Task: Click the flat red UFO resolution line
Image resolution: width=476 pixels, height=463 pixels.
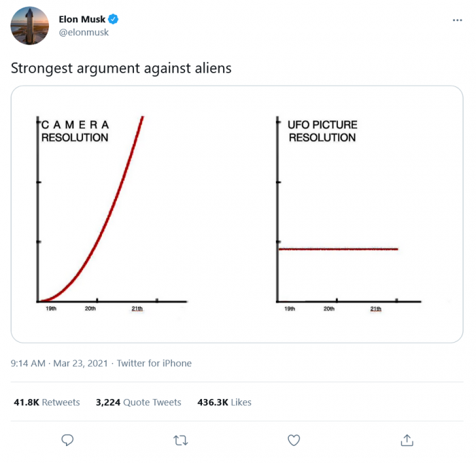Action: point(338,250)
